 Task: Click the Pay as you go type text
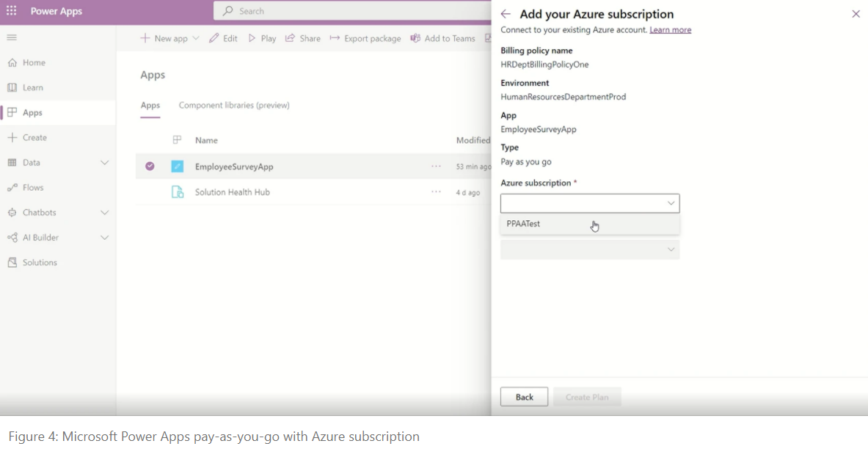526,161
